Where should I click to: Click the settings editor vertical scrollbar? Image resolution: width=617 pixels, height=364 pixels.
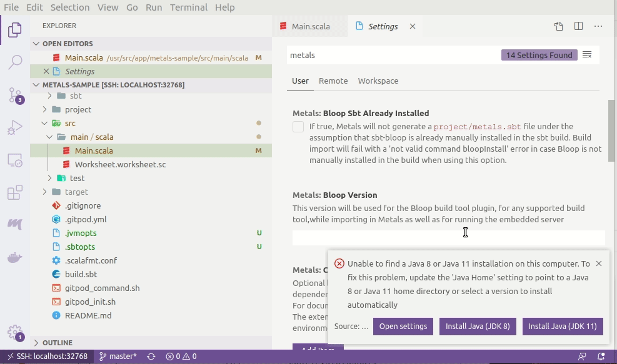[x=611, y=130]
